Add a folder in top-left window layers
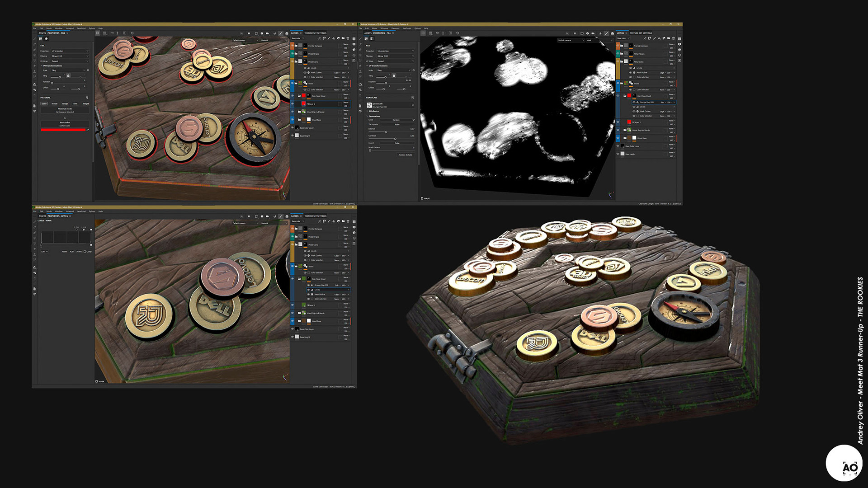Image resolution: width=868 pixels, height=488 pixels. [343, 38]
